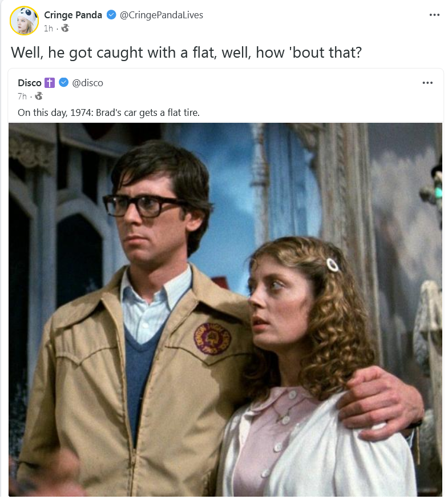Open Cringe Panda's profile avatar
This screenshot has height=499, width=448.
(24, 21)
